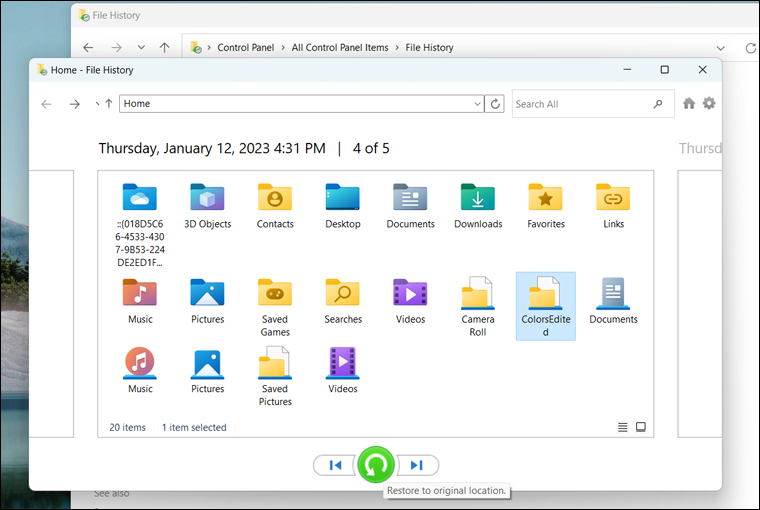Click the Home icon in File History
Viewport: 760px width, 510px height.
[689, 103]
